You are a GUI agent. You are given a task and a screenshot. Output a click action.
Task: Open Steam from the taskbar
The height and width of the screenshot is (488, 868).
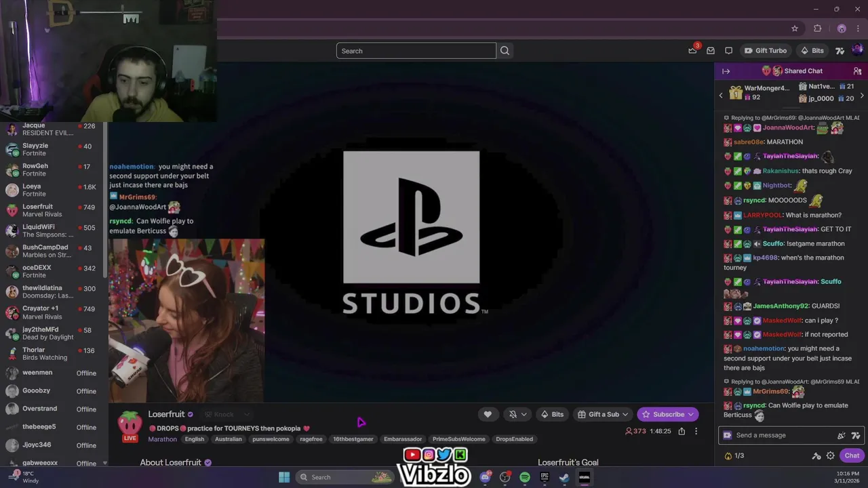click(x=564, y=477)
